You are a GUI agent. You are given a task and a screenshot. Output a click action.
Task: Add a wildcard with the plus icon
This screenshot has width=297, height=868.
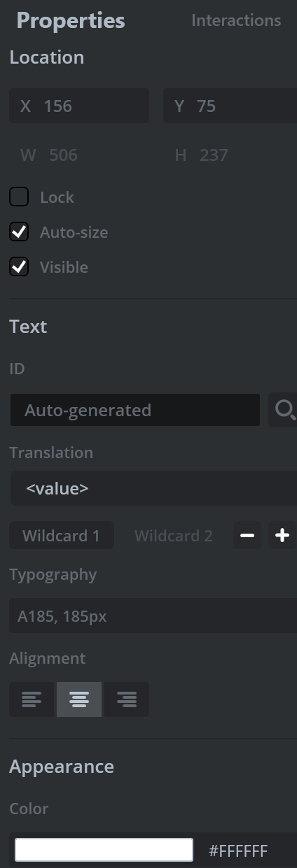[282, 536]
